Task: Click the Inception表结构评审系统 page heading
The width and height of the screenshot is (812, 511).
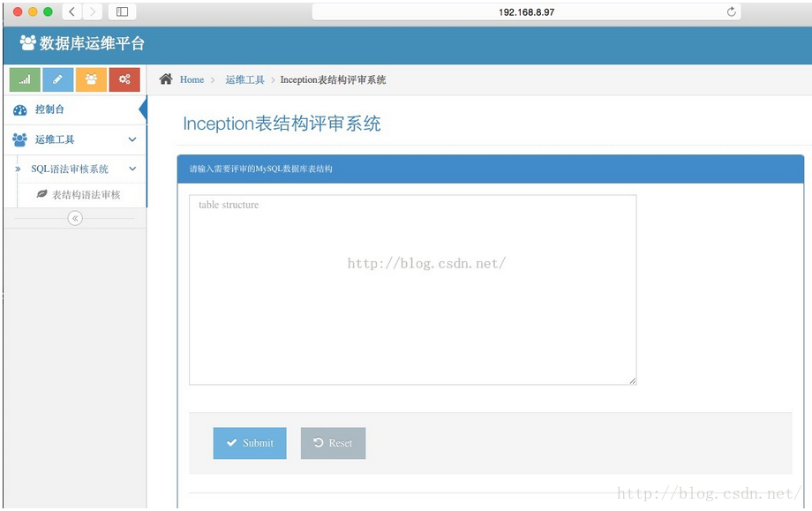Action: click(282, 124)
